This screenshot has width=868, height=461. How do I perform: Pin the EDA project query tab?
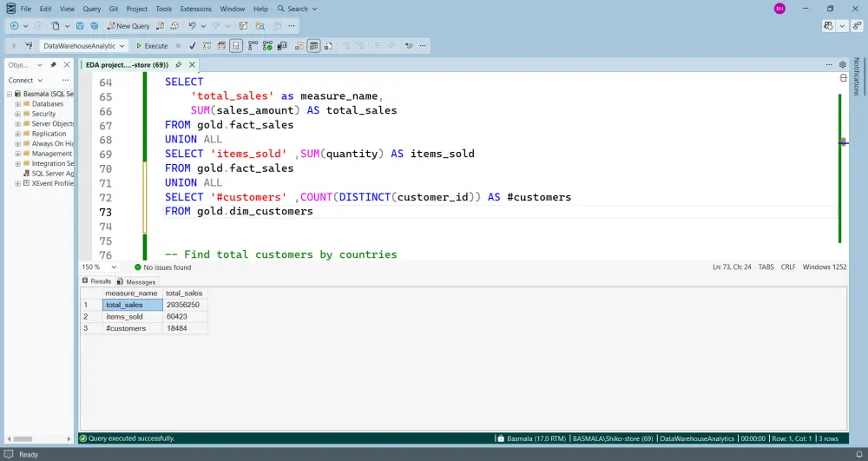[x=178, y=65]
